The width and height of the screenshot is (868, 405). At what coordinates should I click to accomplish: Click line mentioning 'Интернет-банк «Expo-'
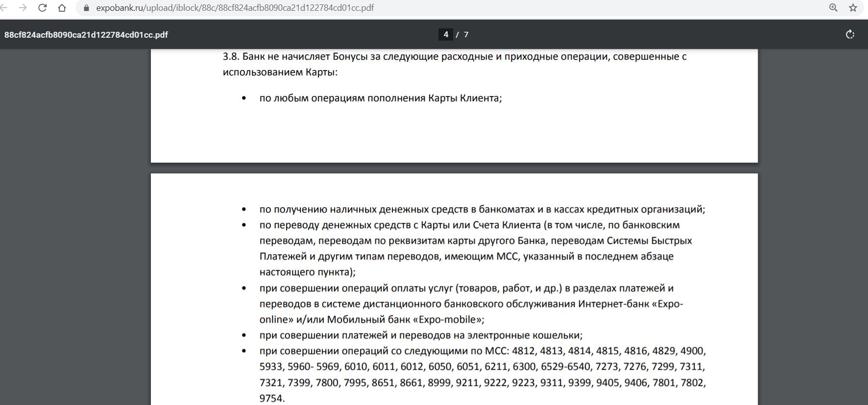(x=471, y=304)
